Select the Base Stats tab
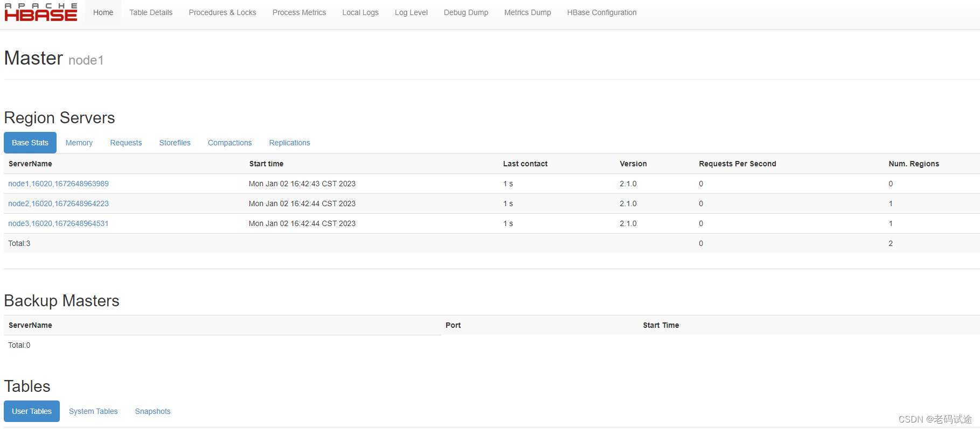 (x=30, y=143)
